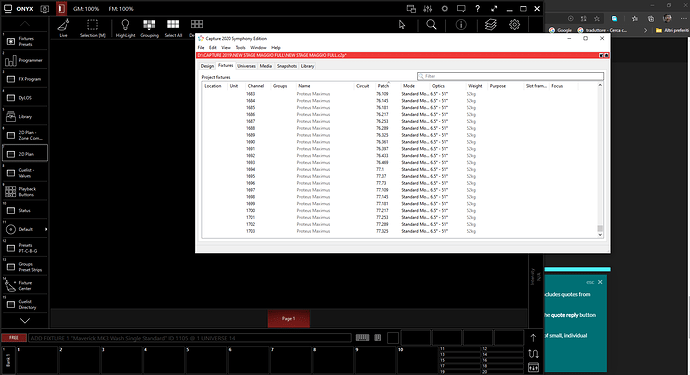The height and width of the screenshot is (375, 690).
Task: Sort fixtures by the Channel column header
Action: tap(256, 86)
